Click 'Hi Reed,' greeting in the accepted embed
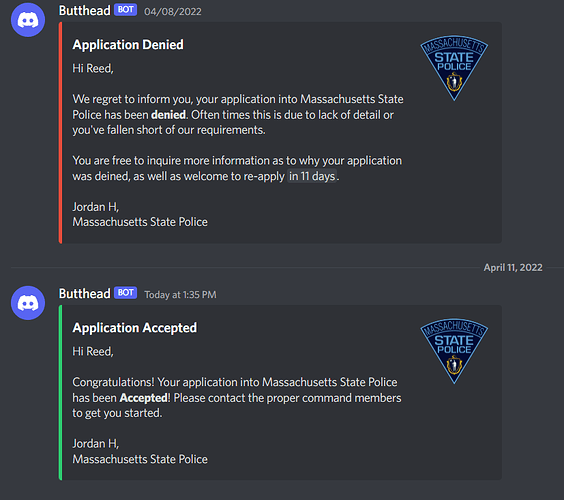 pos(93,351)
